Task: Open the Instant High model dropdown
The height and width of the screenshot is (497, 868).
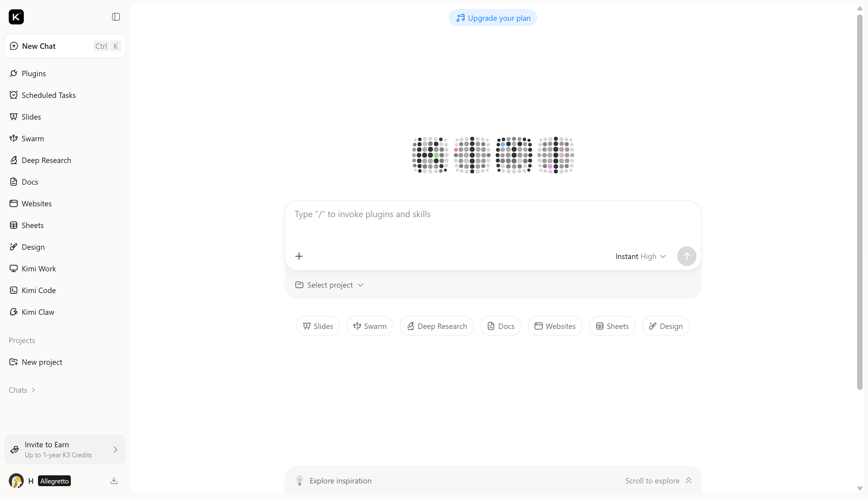Action: (640, 256)
